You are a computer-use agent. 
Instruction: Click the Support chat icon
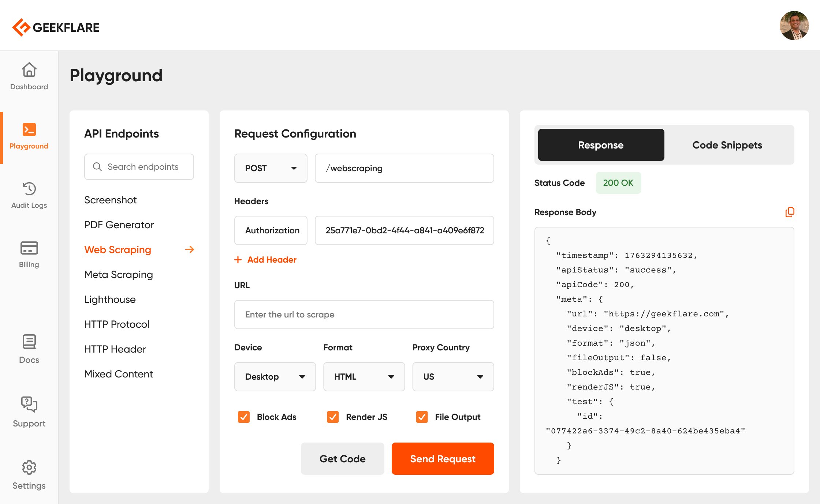29,405
